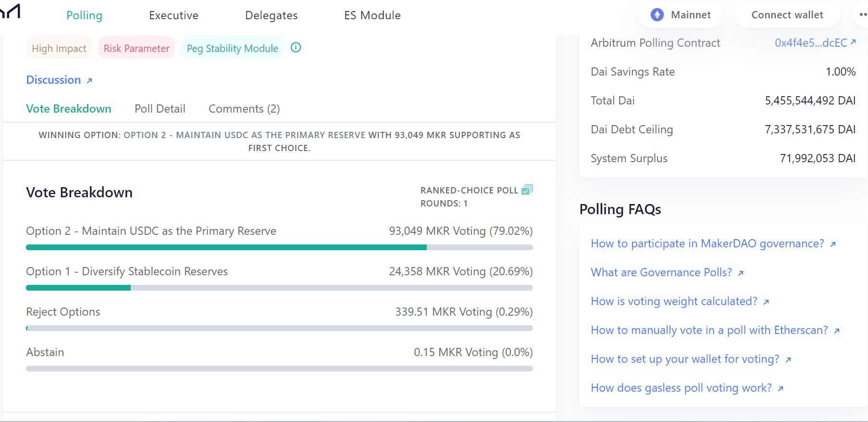Image resolution: width=868 pixels, height=422 pixels.
Task: Go to the Delegates page
Action: pyautogui.click(x=271, y=15)
